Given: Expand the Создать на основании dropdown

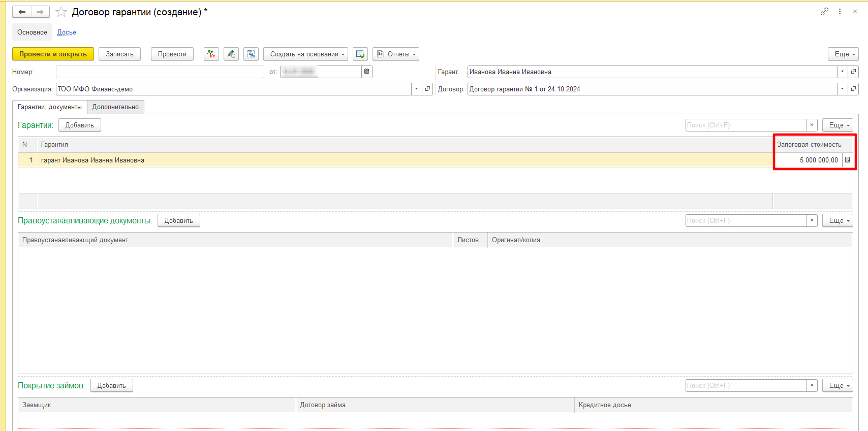Looking at the screenshot, I should (305, 54).
